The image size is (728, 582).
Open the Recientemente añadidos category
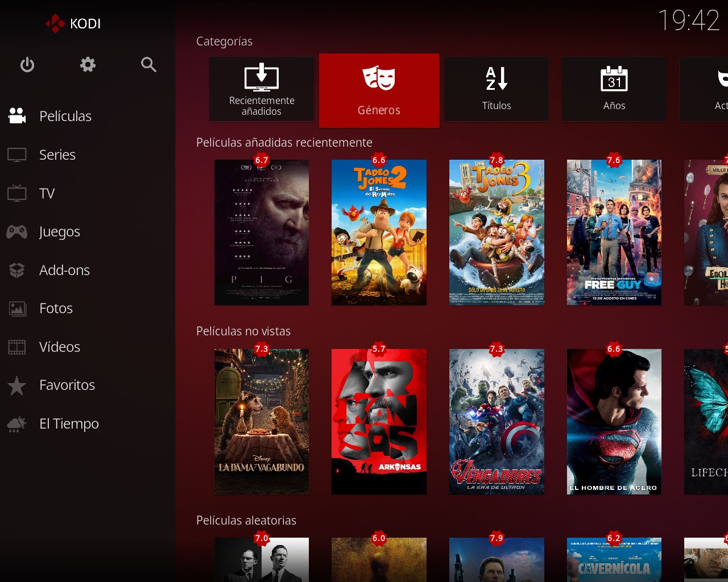click(x=262, y=89)
